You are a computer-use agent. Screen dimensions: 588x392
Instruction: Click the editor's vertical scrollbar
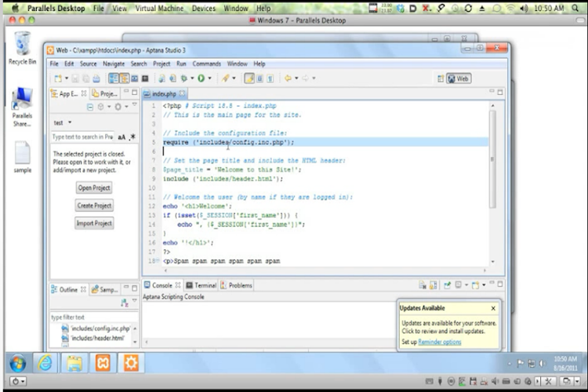point(492,157)
